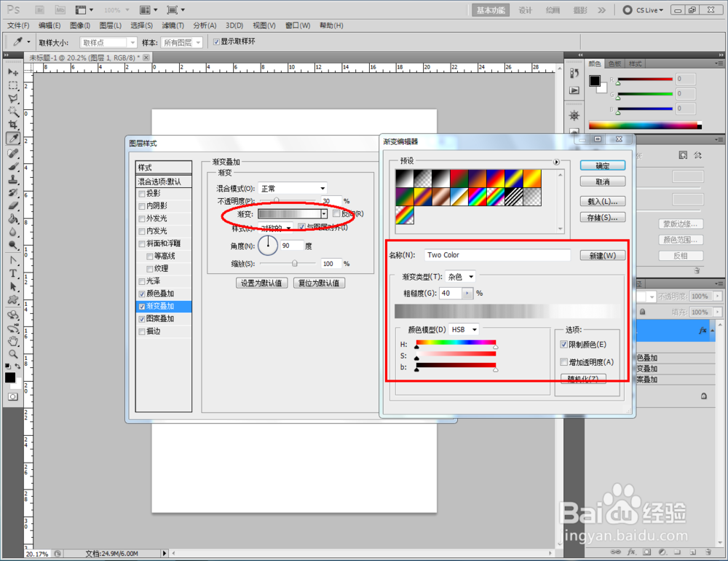The image size is (728, 561).
Task: Click 存储 Save gradients button
Action: (x=603, y=217)
